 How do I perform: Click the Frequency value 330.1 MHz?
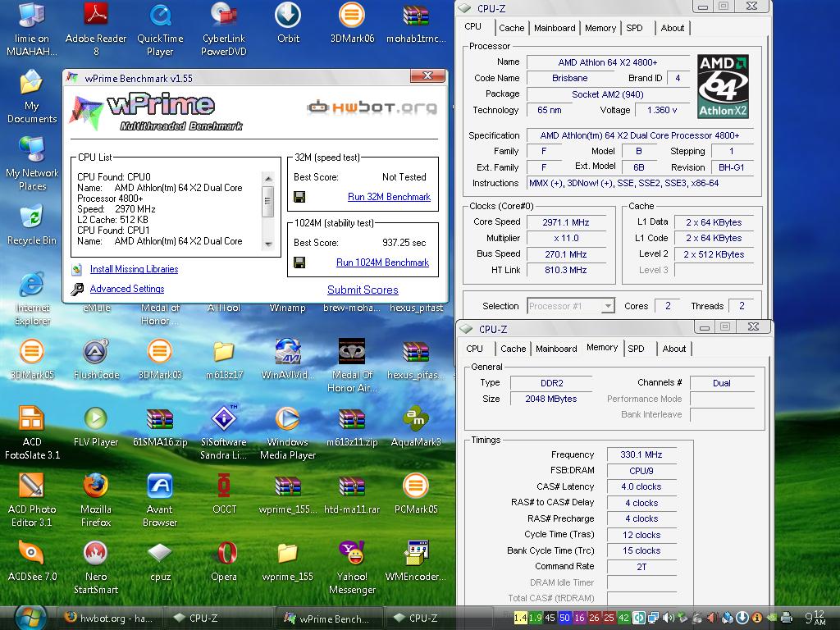click(x=641, y=454)
